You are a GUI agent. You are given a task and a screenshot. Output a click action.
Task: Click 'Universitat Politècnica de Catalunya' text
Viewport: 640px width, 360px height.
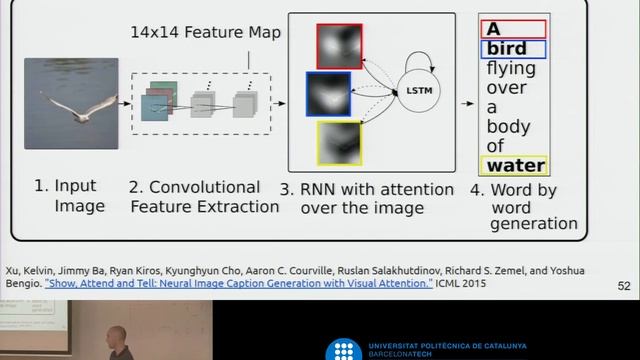(x=447, y=346)
